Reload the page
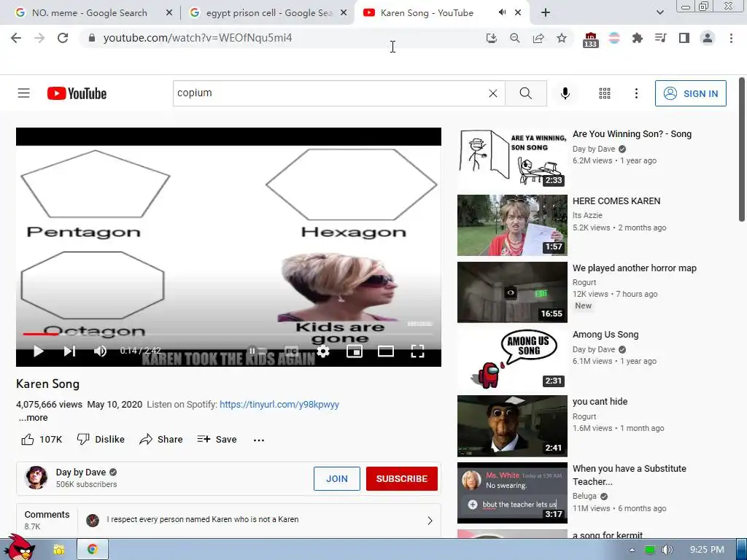This screenshot has width=747, height=560. [63, 38]
